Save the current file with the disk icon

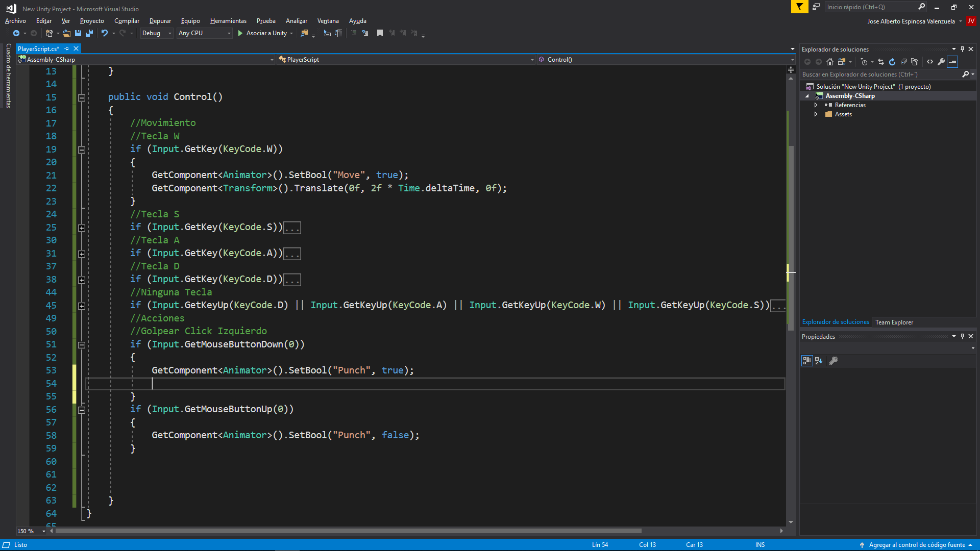78,33
